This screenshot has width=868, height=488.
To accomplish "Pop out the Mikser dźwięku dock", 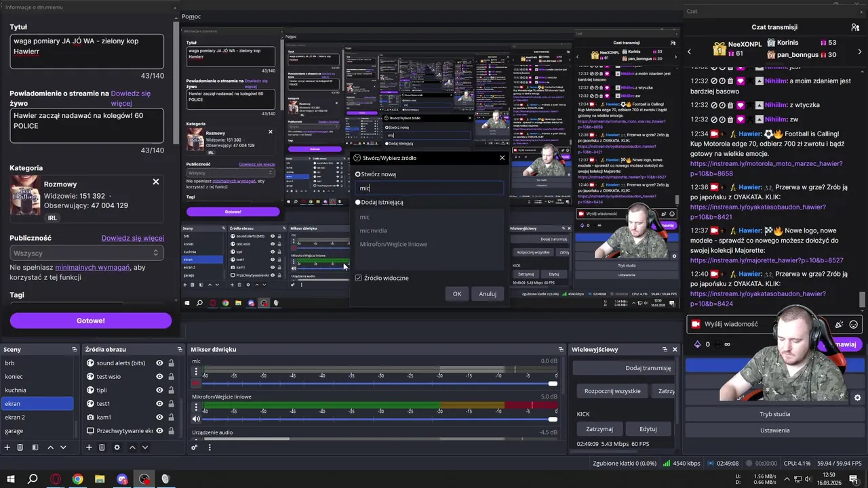I will click(561, 350).
